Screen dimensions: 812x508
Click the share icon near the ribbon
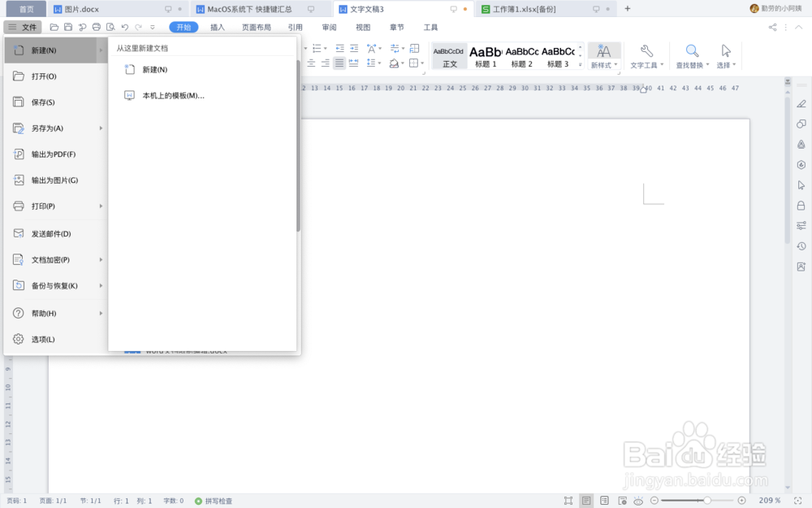click(772, 27)
